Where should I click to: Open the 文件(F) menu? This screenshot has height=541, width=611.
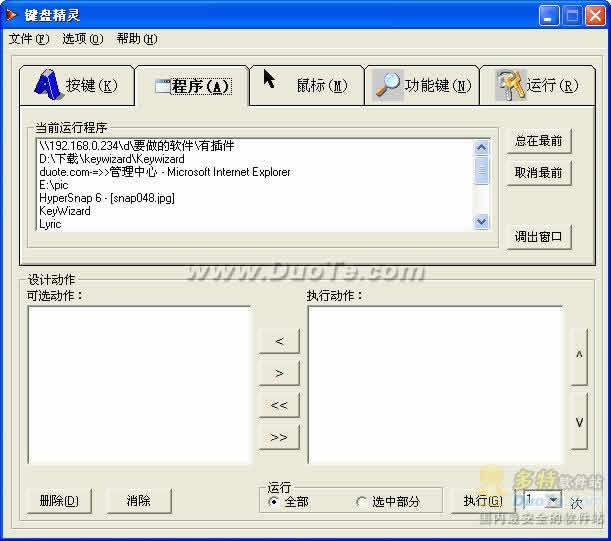coord(28,39)
